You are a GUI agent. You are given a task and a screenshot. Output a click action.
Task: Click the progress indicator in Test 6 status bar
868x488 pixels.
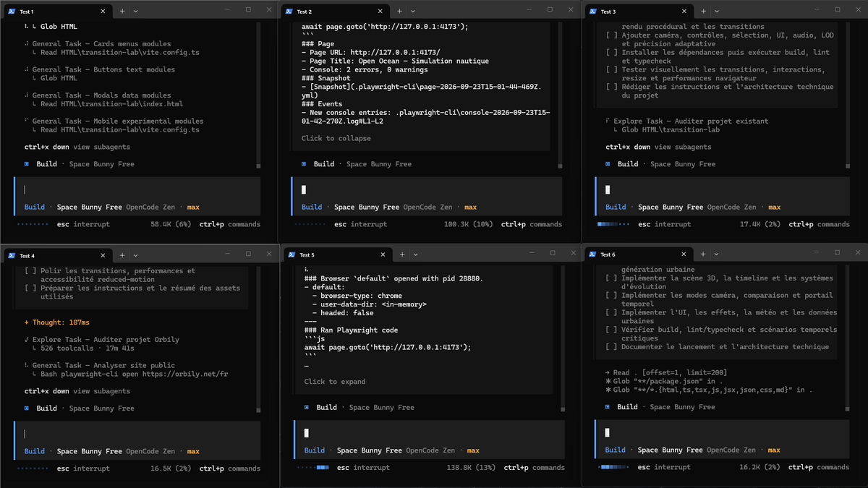(x=613, y=467)
